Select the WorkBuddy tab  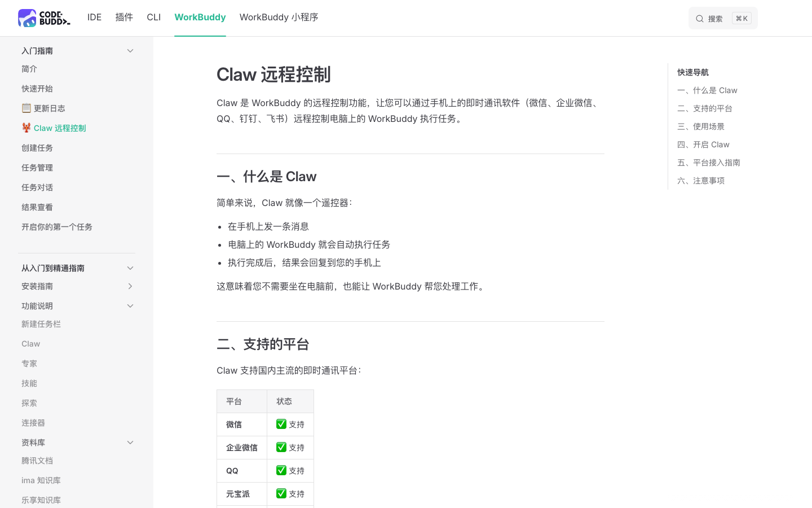[200, 17]
